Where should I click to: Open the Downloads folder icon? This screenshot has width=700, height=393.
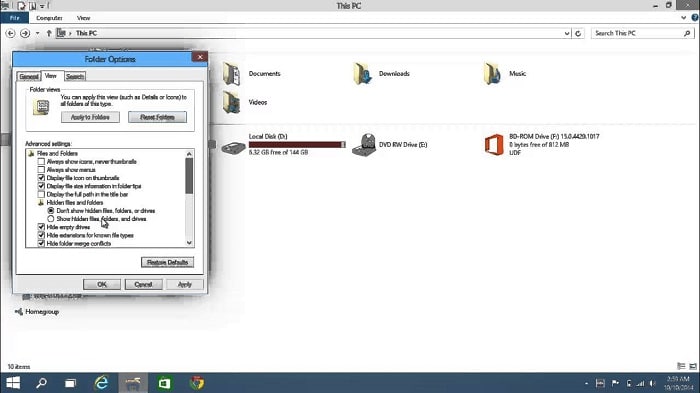click(362, 74)
